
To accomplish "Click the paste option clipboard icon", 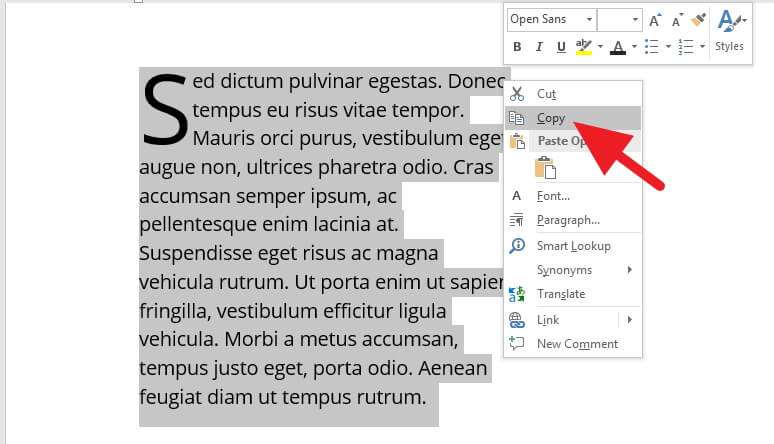I will coord(545,168).
